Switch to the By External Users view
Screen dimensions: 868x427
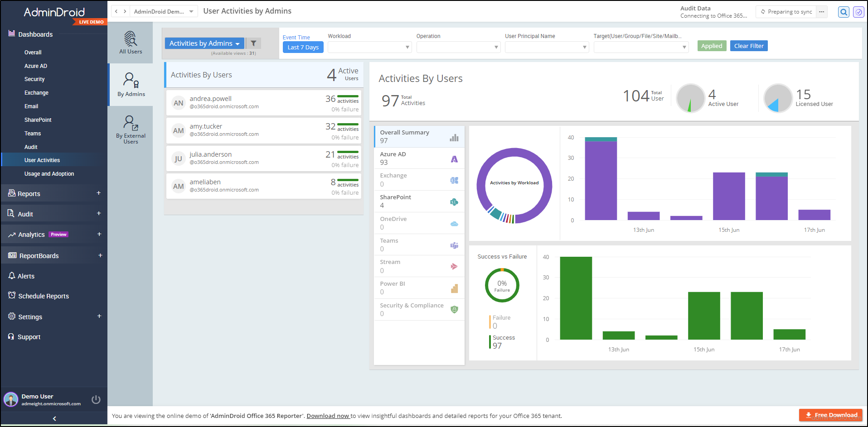pos(131,128)
